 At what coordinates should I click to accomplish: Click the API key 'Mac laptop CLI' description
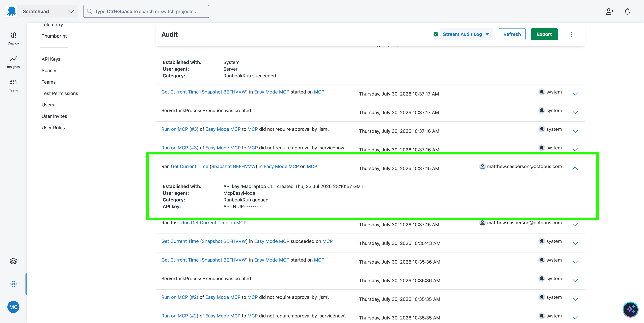click(x=293, y=186)
